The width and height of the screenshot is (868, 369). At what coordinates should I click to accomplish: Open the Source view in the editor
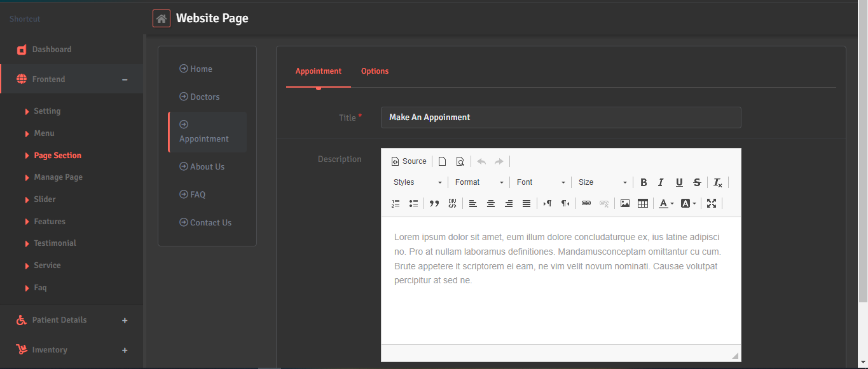click(409, 161)
